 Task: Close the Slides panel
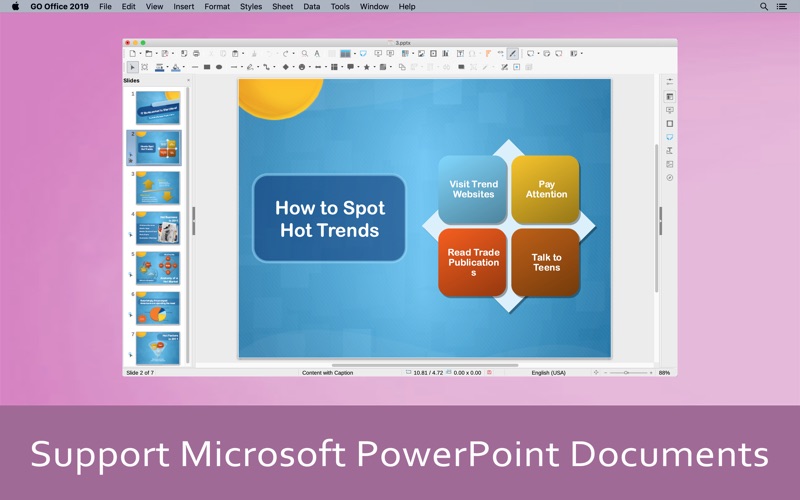188,80
